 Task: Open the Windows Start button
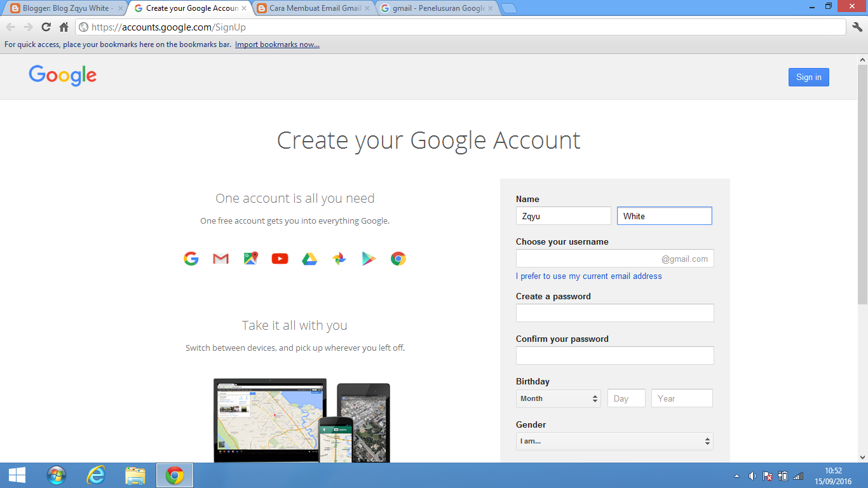(x=17, y=475)
